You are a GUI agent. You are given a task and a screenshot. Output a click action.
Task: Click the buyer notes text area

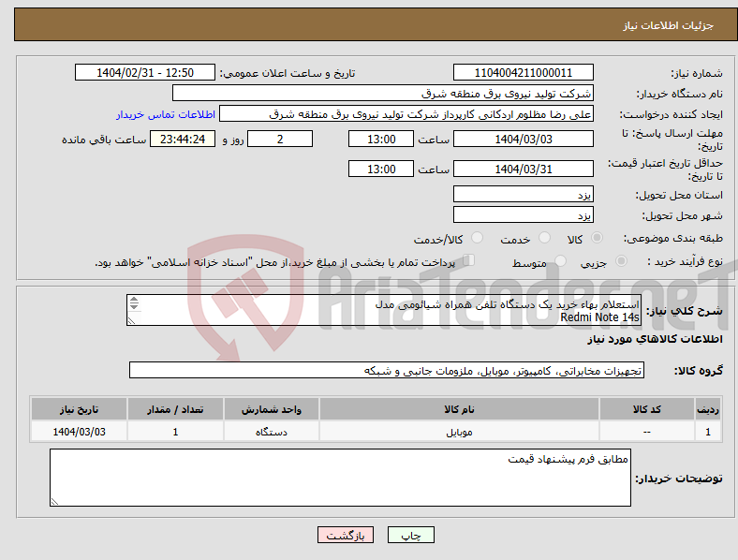340,478
